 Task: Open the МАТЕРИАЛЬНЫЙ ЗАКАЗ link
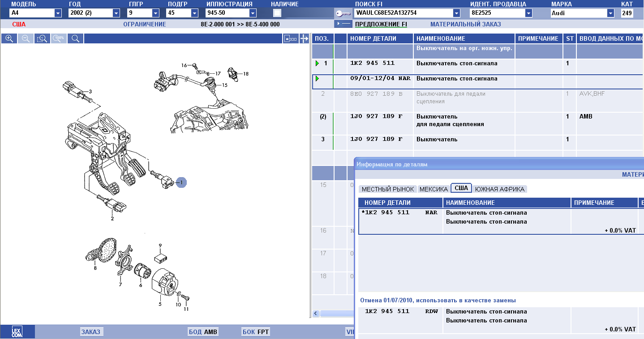click(x=465, y=25)
